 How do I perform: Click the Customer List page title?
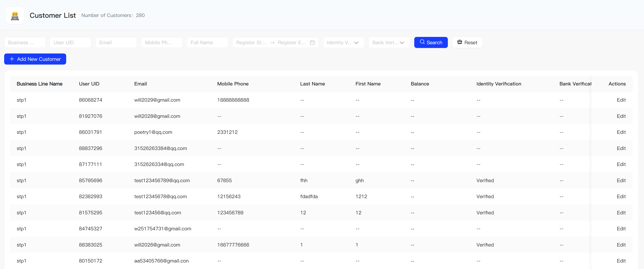[x=53, y=15]
